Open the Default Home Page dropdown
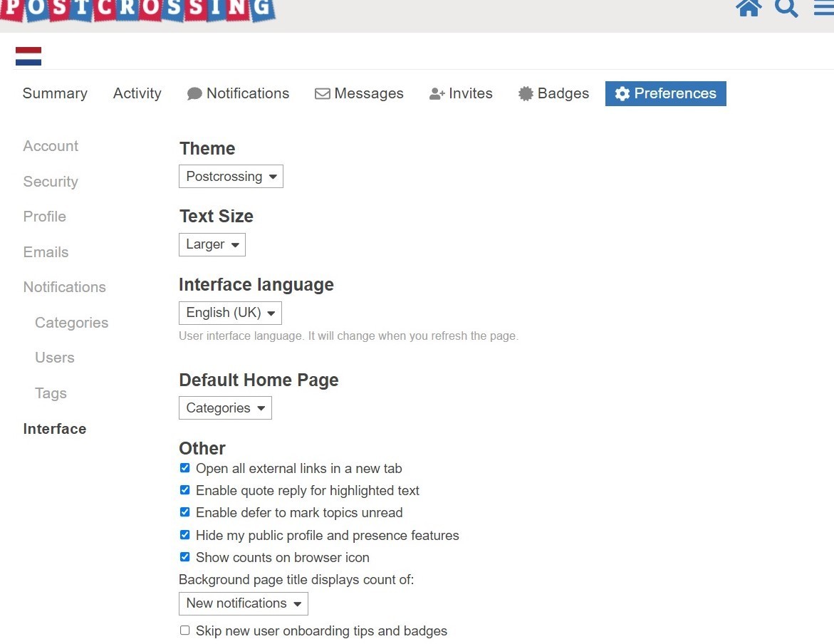The image size is (834, 644). point(225,408)
